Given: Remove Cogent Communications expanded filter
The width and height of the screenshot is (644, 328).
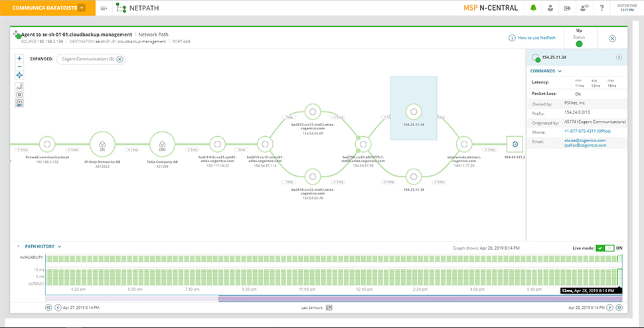Looking at the screenshot, I should tap(120, 59).
